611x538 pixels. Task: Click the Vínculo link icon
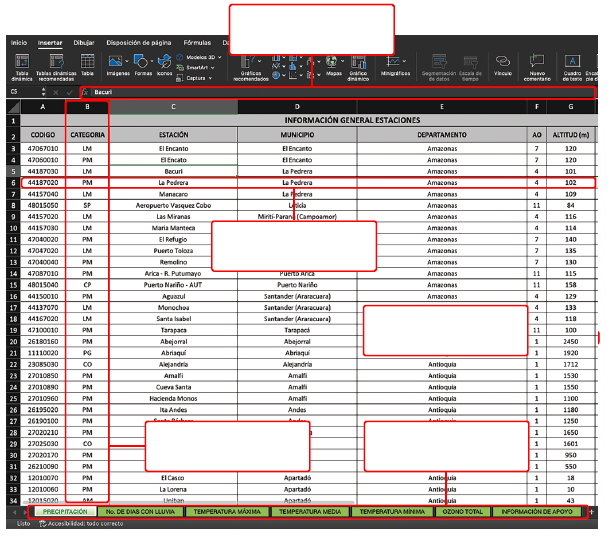point(503,61)
